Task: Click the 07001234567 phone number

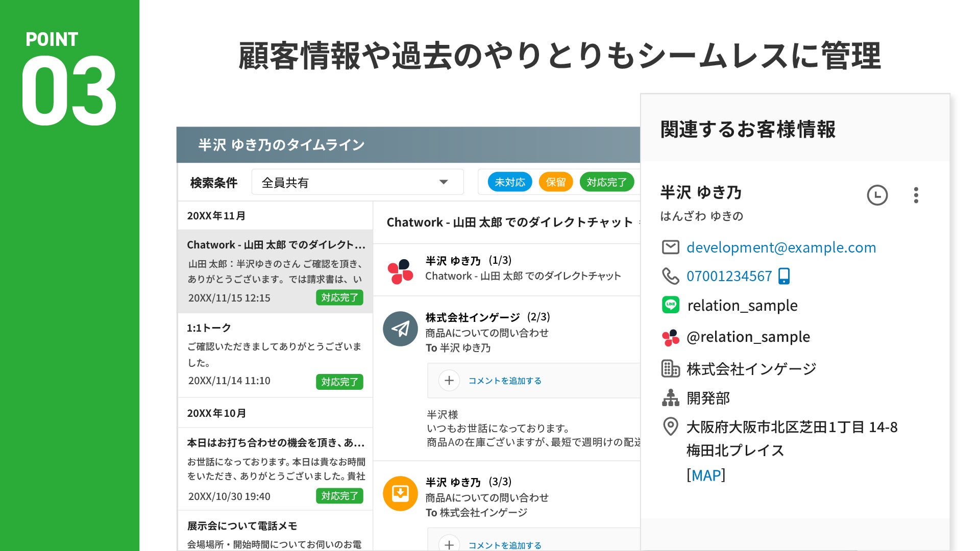Action: pyautogui.click(x=729, y=276)
